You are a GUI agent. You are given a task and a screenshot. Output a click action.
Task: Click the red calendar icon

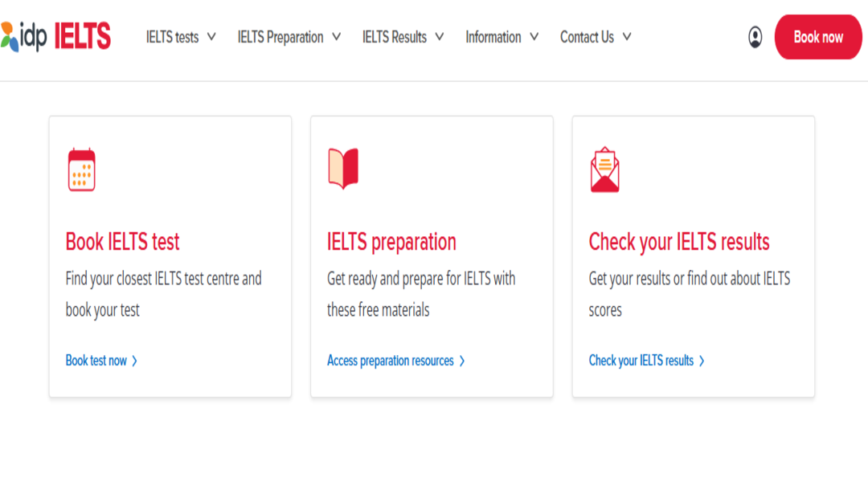tap(81, 170)
